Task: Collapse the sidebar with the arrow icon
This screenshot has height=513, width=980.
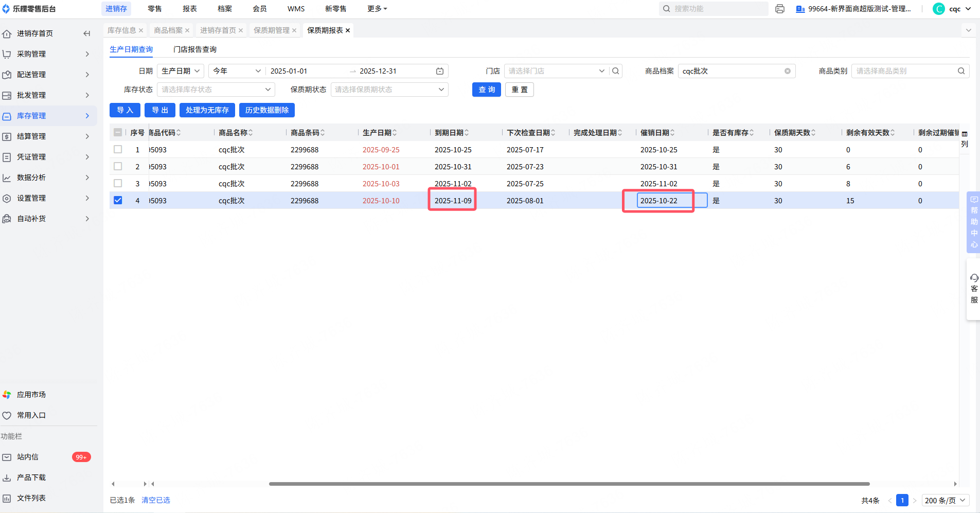Action: 86,33
